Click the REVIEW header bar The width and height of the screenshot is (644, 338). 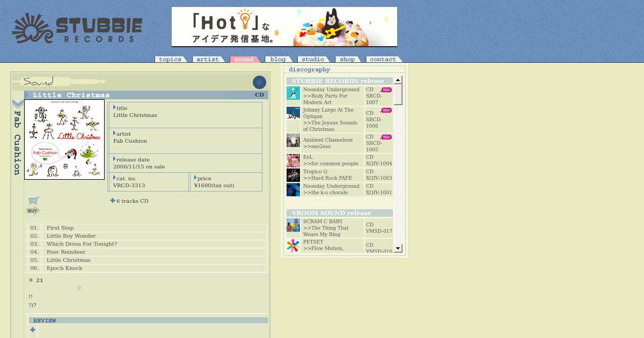pos(148,320)
